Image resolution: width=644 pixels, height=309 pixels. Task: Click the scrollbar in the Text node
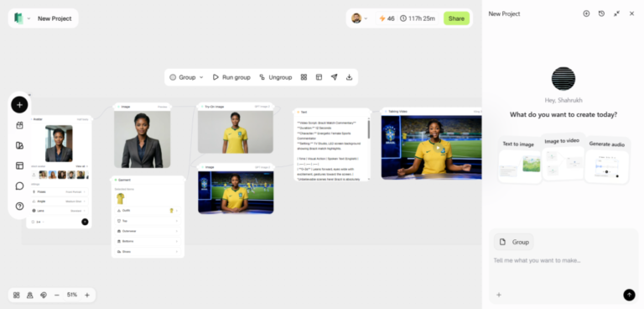point(368,129)
